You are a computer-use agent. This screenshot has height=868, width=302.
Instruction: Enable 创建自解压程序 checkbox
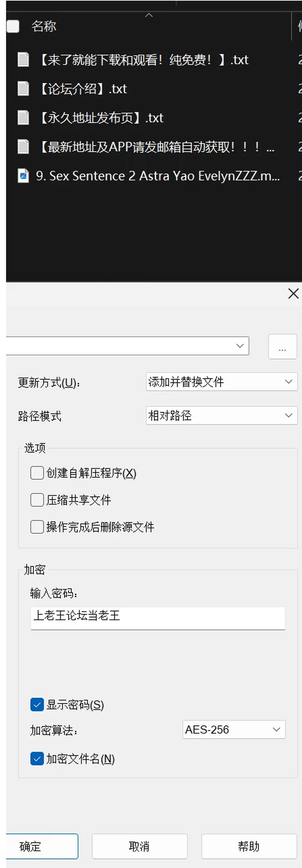pyautogui.click(x=37, y=473)
